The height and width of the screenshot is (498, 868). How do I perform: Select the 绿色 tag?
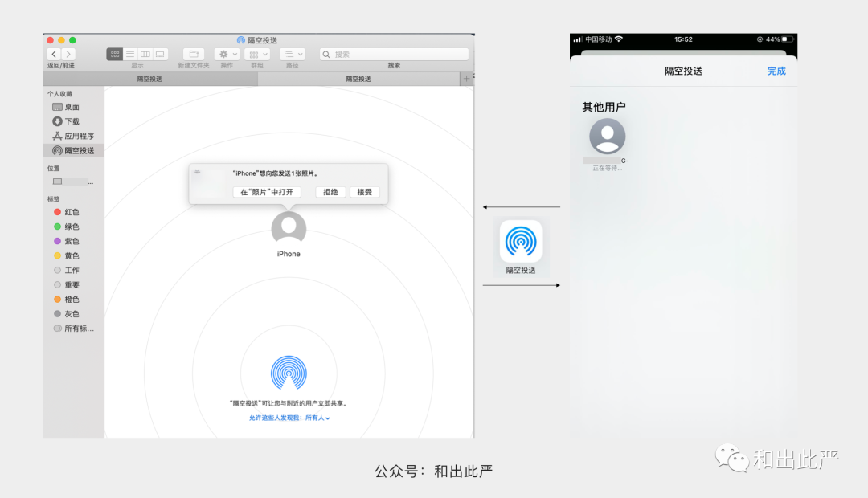(73, 227)
